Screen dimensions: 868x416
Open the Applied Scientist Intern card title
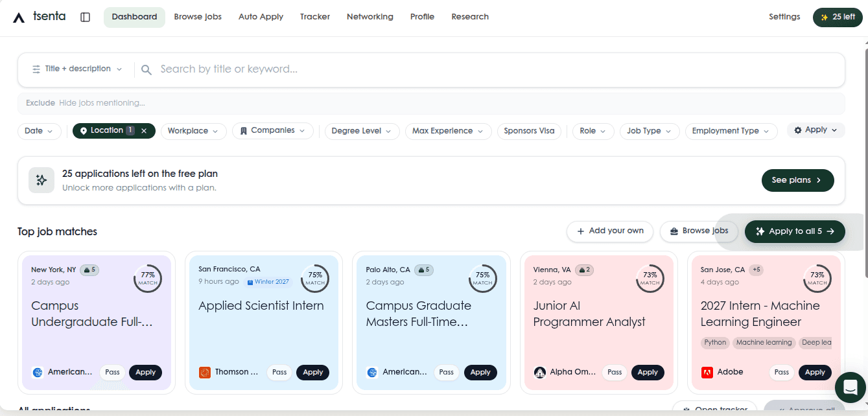[261, 306]
